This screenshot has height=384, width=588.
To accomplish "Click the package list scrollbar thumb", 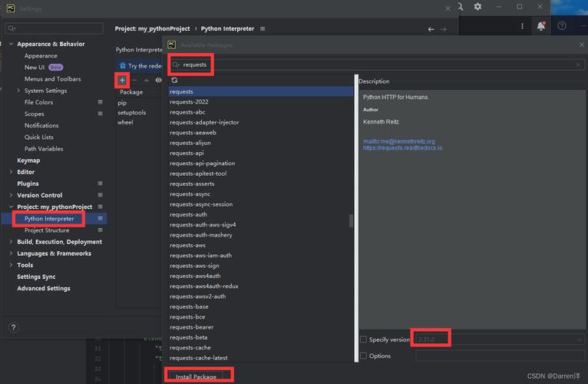I will 351,220.
